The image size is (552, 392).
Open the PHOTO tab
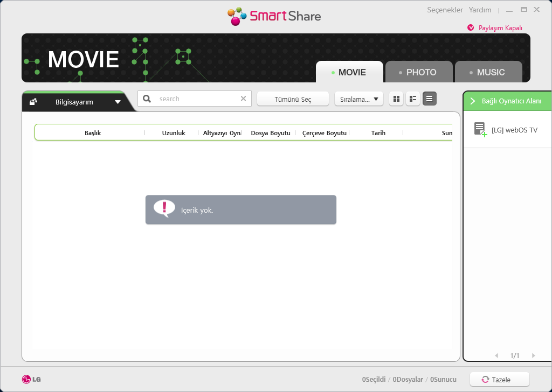coord(418,72)
